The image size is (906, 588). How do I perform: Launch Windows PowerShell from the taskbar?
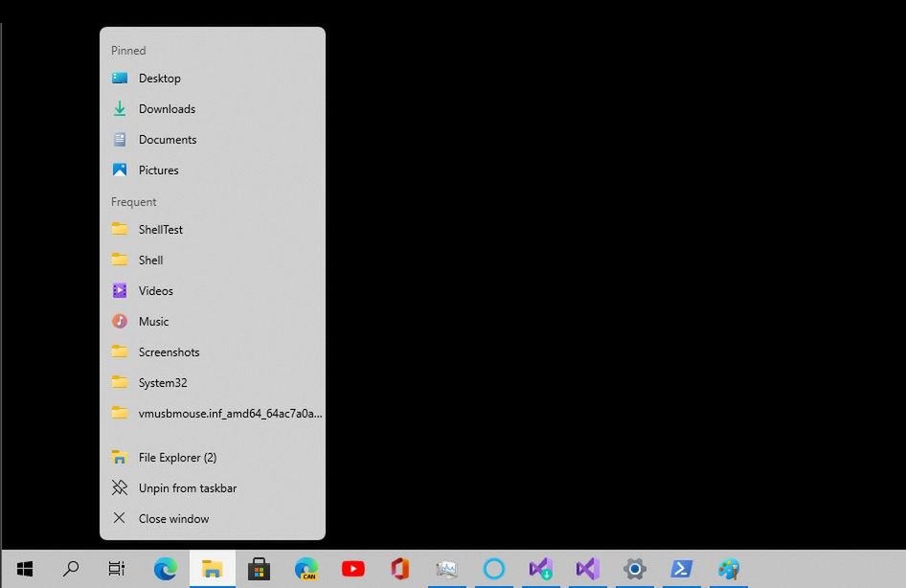[x=681, y=568]
